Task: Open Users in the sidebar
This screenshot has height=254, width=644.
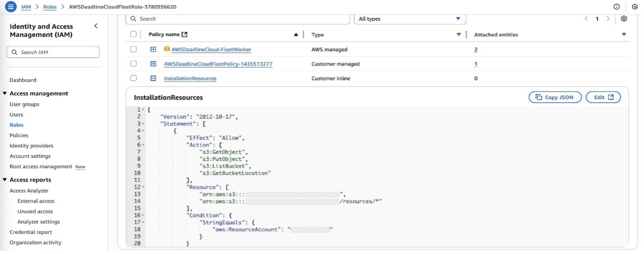Action: click(x=16, y=115)
